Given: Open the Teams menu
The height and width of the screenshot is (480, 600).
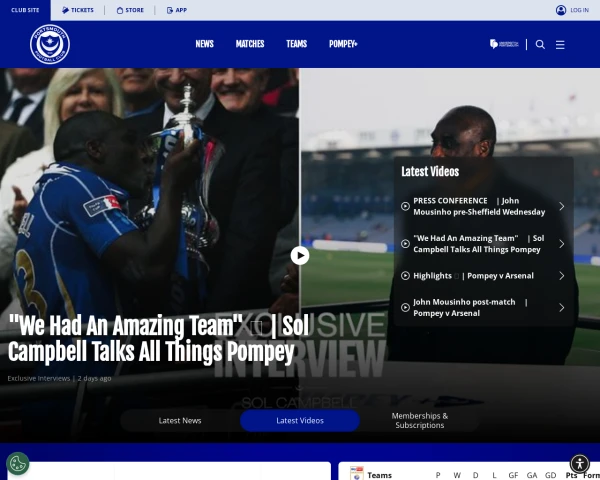Looking at the screenshot, I should tap(297, 44).
